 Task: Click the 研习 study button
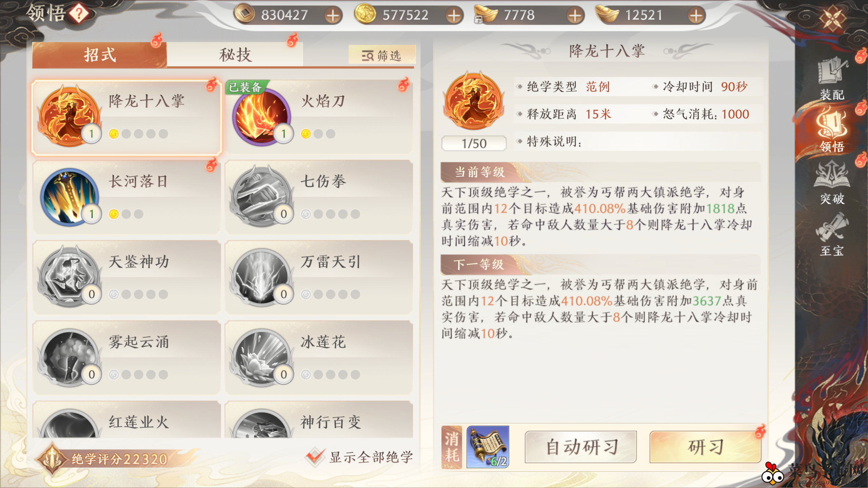tap(705, 447)
